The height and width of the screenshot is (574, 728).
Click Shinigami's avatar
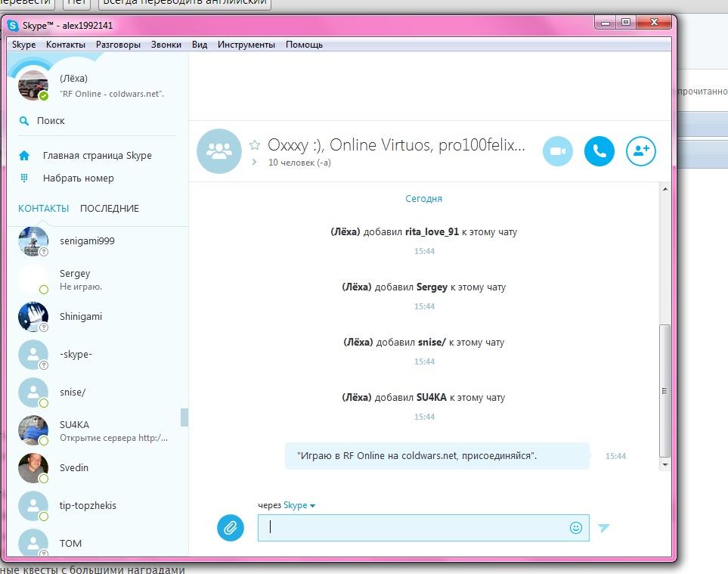coord(33,317)
